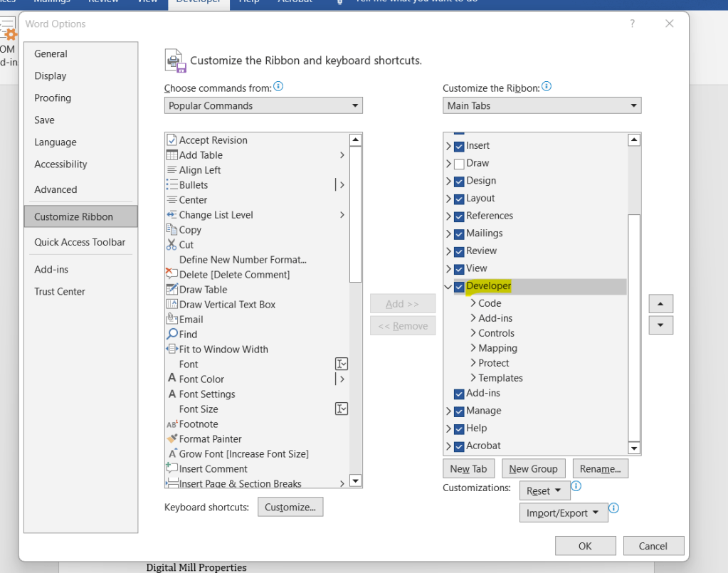This screenshot has width=728, height=573.
Task: Expand the Code group under Developer
Action: point(473,303)
